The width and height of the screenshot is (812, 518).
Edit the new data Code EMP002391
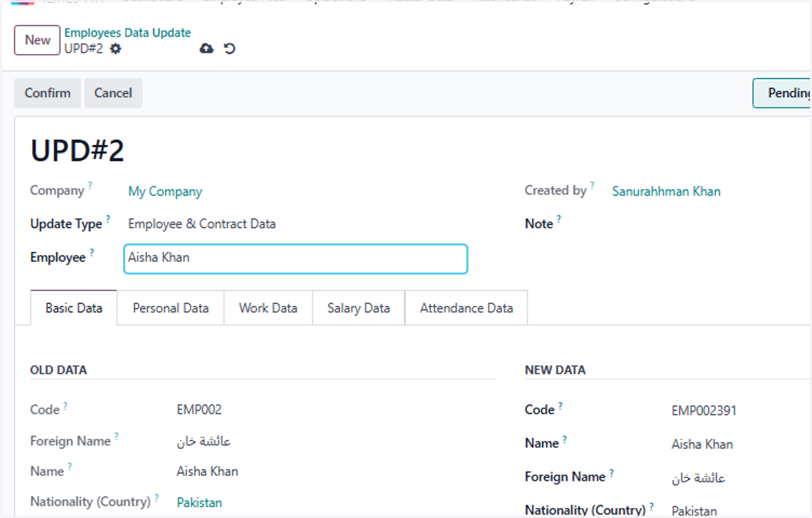(704, 411)
